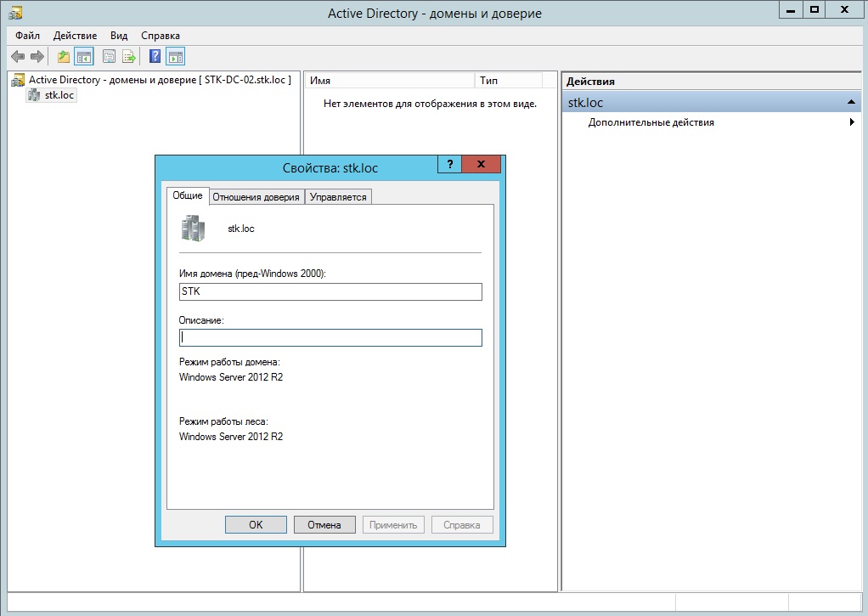Image resolution: width=868 pixels, height=616 pixels.
Task: Click the MMC app icon in title bar
Action: coord(15,13)
